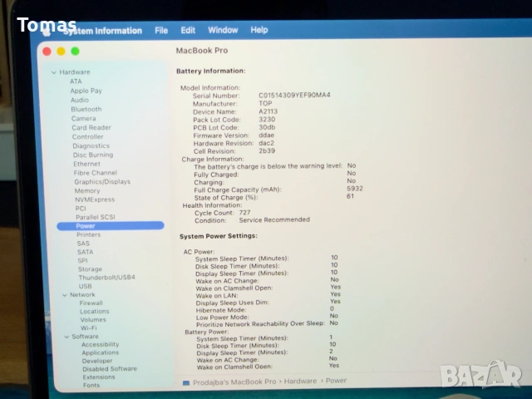The image size is (532, 399).
Task: Select Disc Burning in the sidebar
Action: pos(93,155)
